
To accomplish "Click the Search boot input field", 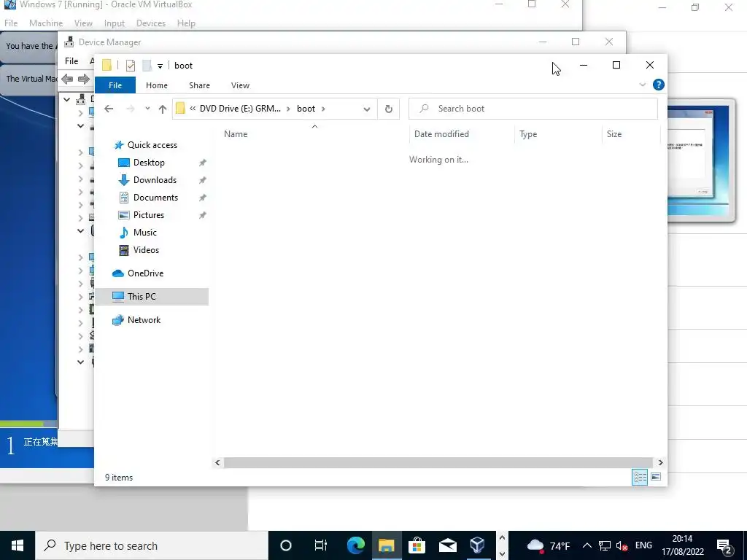I will [x=533, y=109].
